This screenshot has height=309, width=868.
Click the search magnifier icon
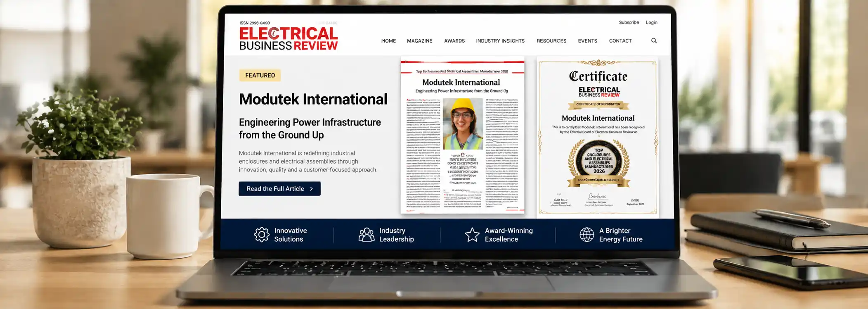pos(654,40)
